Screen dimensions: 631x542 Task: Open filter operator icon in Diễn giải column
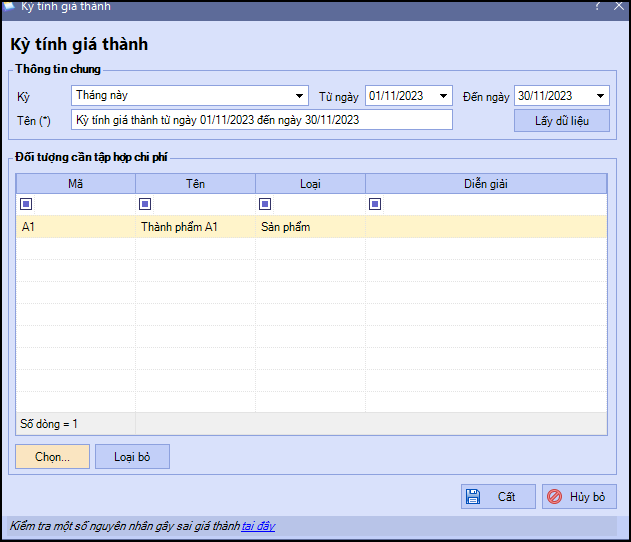[376, 204]
